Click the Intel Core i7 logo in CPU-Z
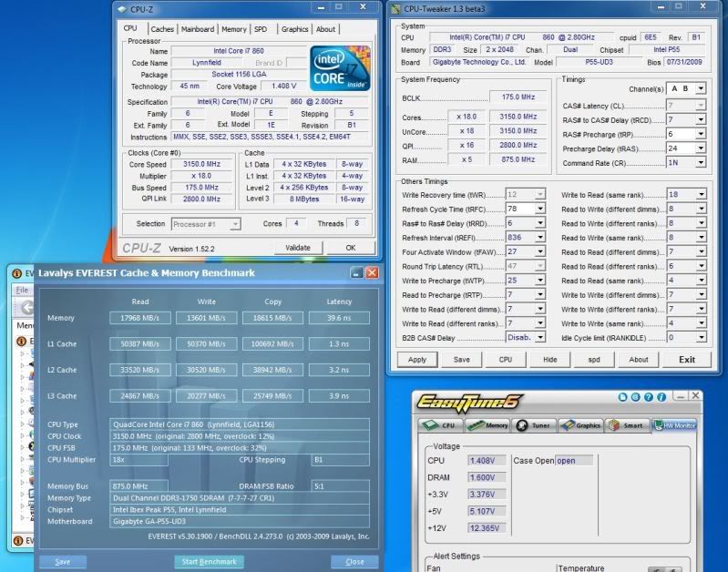728x572 pixels. pyautogui.click(x=339, y=67)
